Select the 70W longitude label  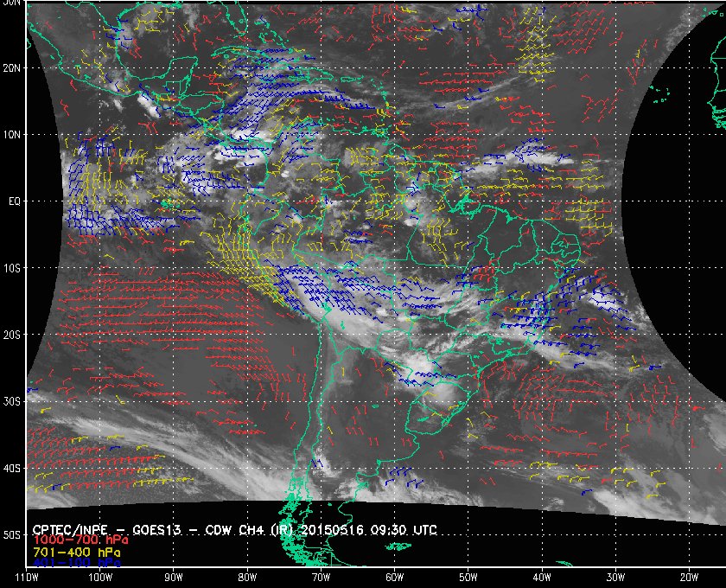click(321, 578)
